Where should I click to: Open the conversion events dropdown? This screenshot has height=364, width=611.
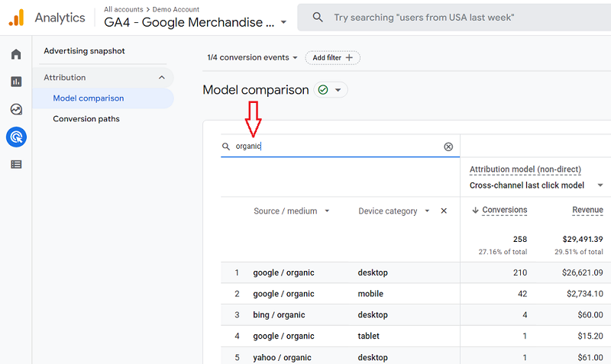252,58
